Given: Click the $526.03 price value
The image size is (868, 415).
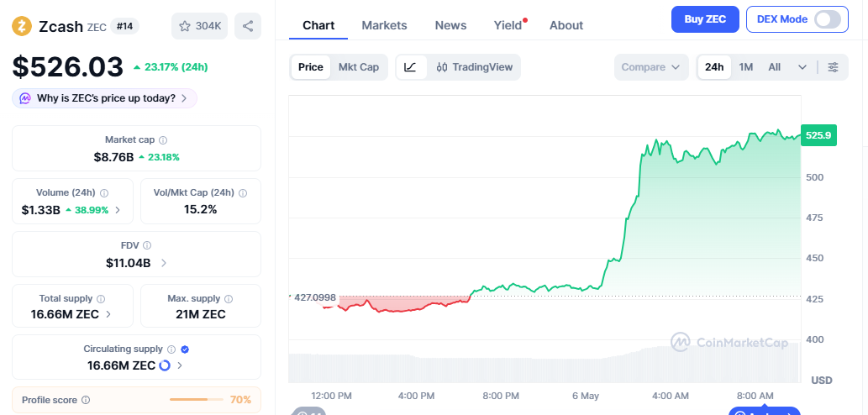Looking at the screenshot, I should [67, 67].
